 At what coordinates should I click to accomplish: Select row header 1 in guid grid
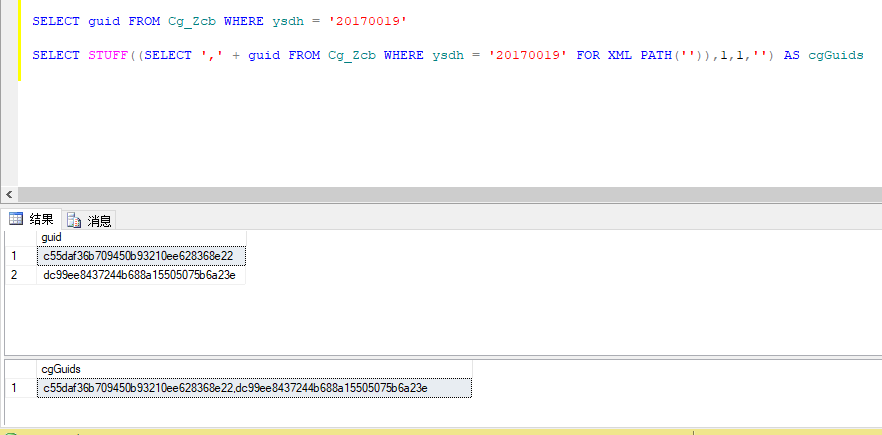(21, 256)
